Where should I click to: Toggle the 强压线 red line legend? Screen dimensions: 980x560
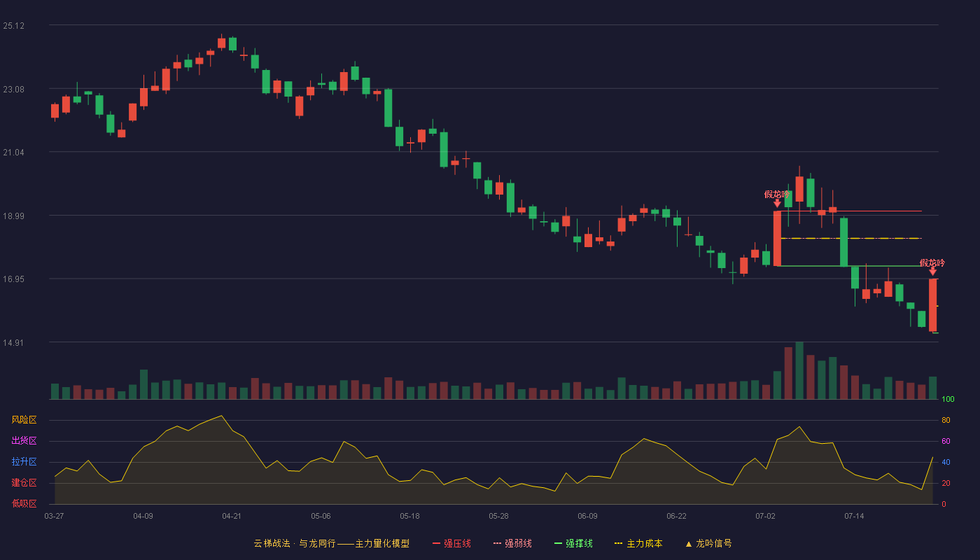pos(451,543)
